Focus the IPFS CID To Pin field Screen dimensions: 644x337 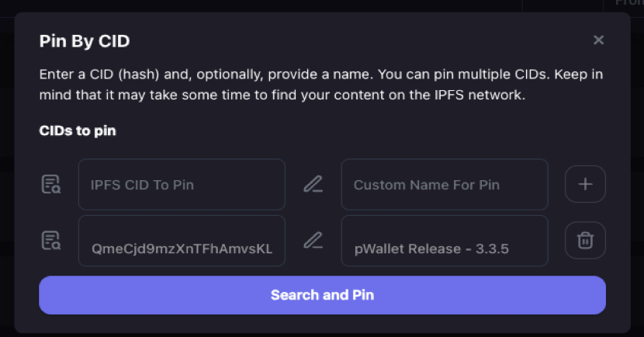tap(182, 185)
